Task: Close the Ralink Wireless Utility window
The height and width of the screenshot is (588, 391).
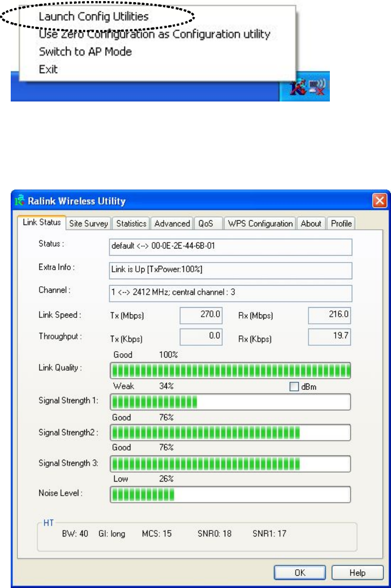Action: [379, 201]
